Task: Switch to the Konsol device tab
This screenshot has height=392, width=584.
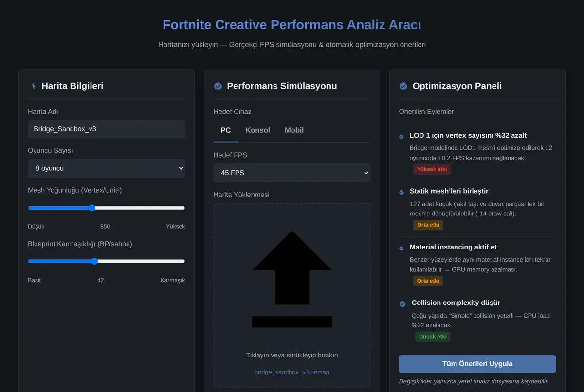Action: click(x=258, y=130)
